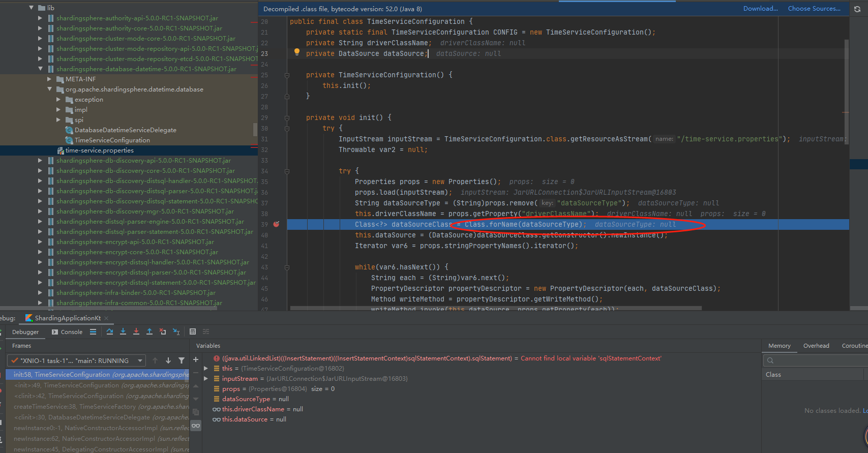
Task: Click the Trace Current Stream Chain icon
Action: pyautogui.click(x=206, y=331)
